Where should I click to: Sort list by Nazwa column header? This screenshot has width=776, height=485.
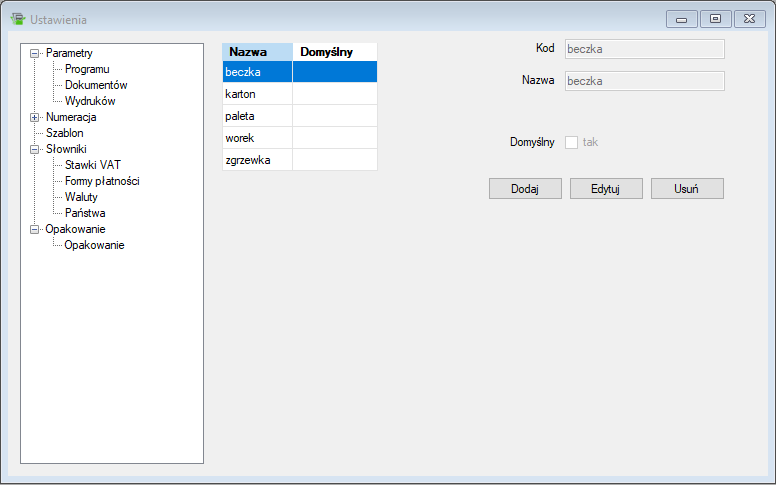pos(257,52)
